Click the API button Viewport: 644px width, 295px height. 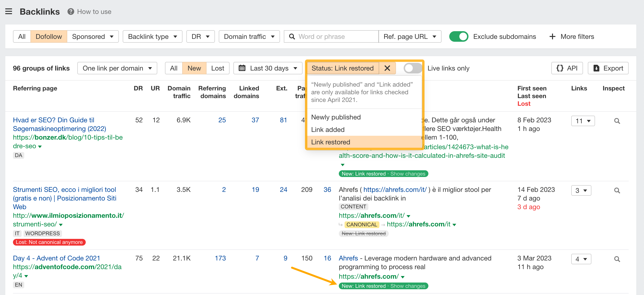pos(567,68)
